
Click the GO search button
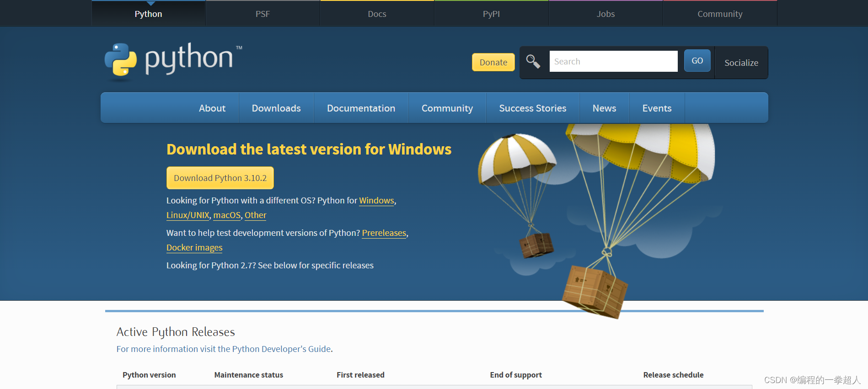697,60
